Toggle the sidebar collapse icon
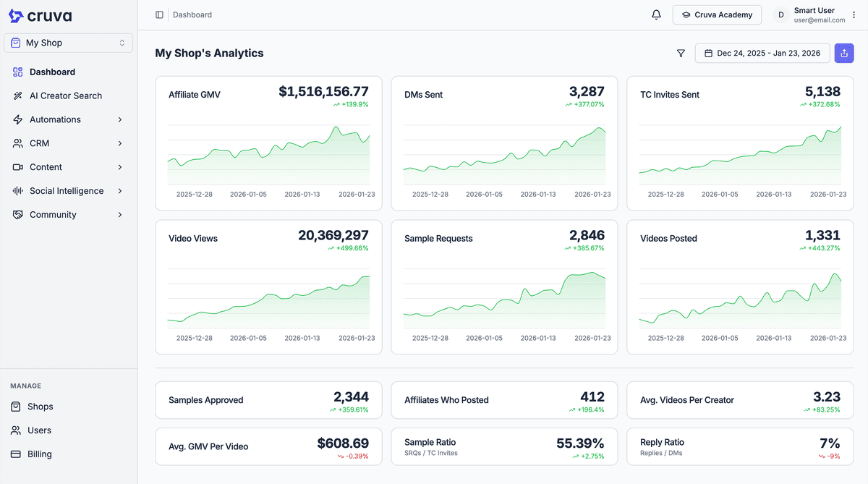The image size is (868, 484). tap(159, 14)
